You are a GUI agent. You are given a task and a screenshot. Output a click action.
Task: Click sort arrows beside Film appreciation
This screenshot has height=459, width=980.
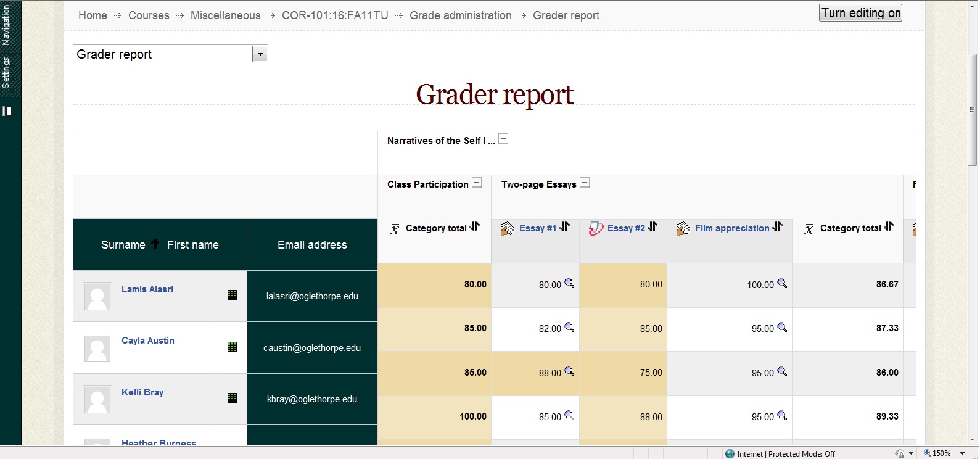777,226
